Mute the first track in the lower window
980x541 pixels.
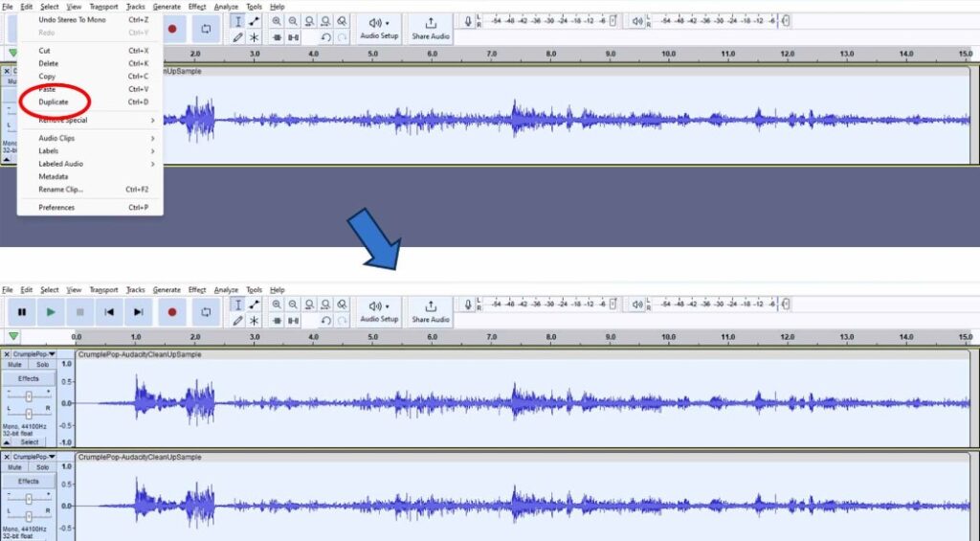point(15,365)
